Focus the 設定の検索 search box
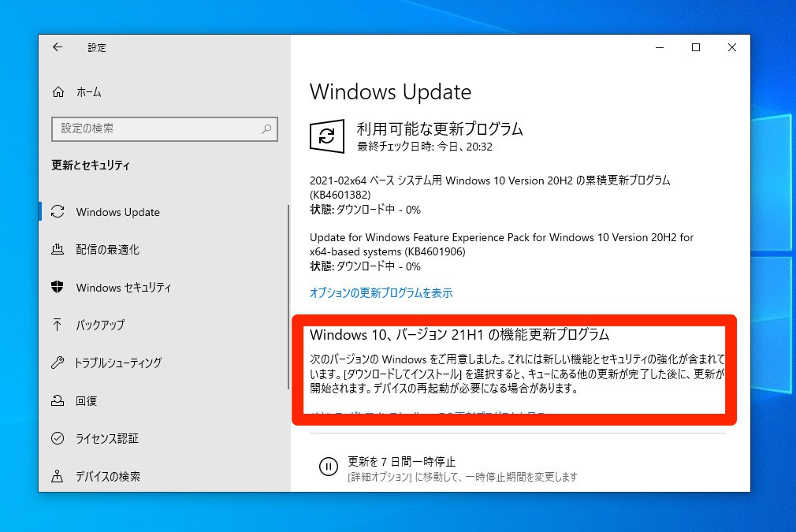 pyautogui.click(x=165, y=129)
